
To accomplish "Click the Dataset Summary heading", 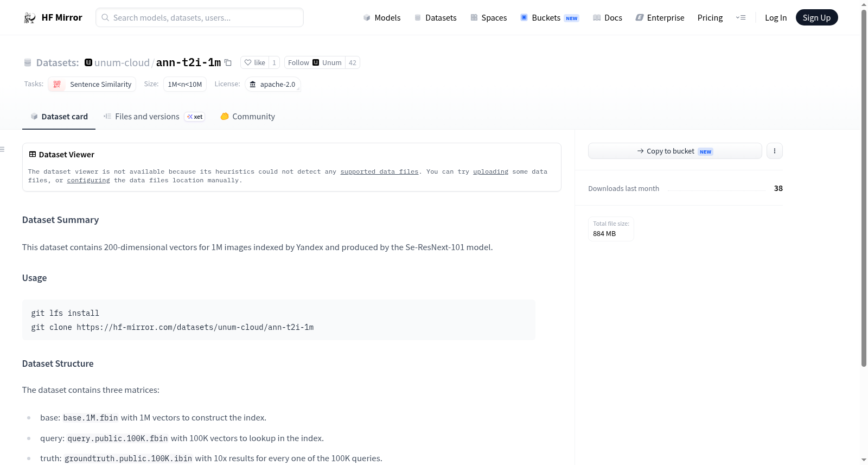I will [60, 220].
